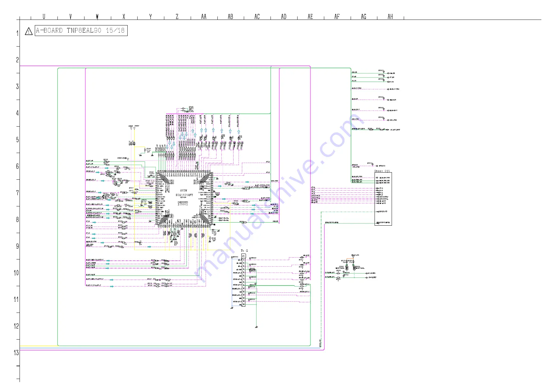Click column header AC
Viewport: 555px width, 392px height.
point(257,16)
